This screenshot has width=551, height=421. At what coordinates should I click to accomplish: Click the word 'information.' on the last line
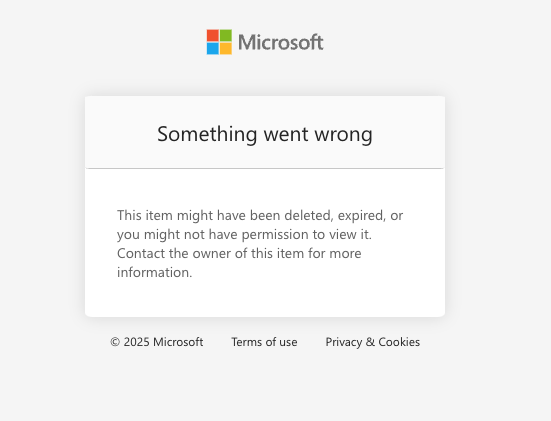[155, 272]
